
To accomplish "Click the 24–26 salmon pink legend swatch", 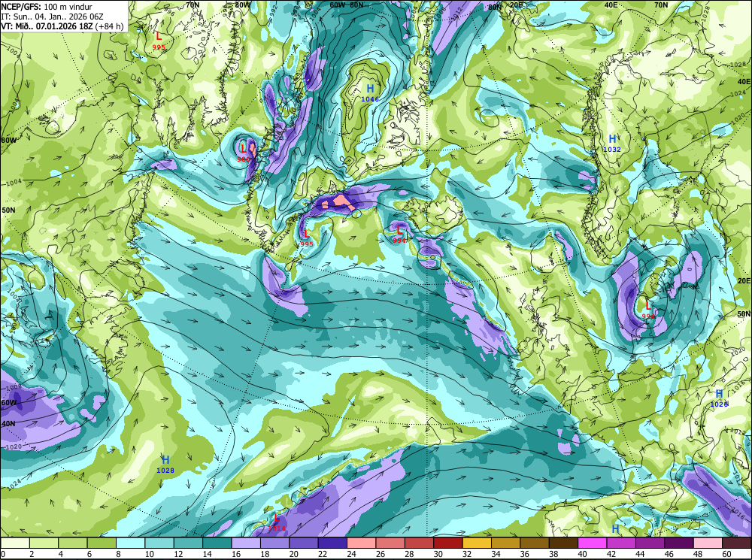I will point(362,543).
